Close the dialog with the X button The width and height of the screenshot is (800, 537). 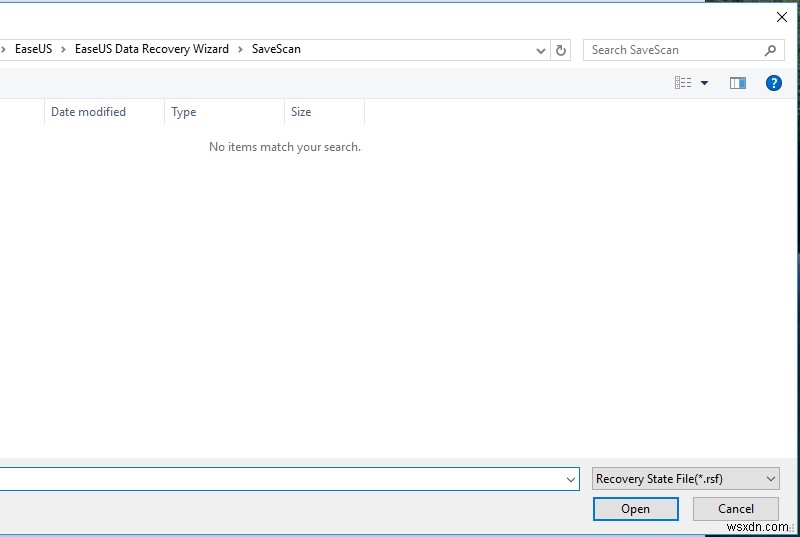point(781,17)
